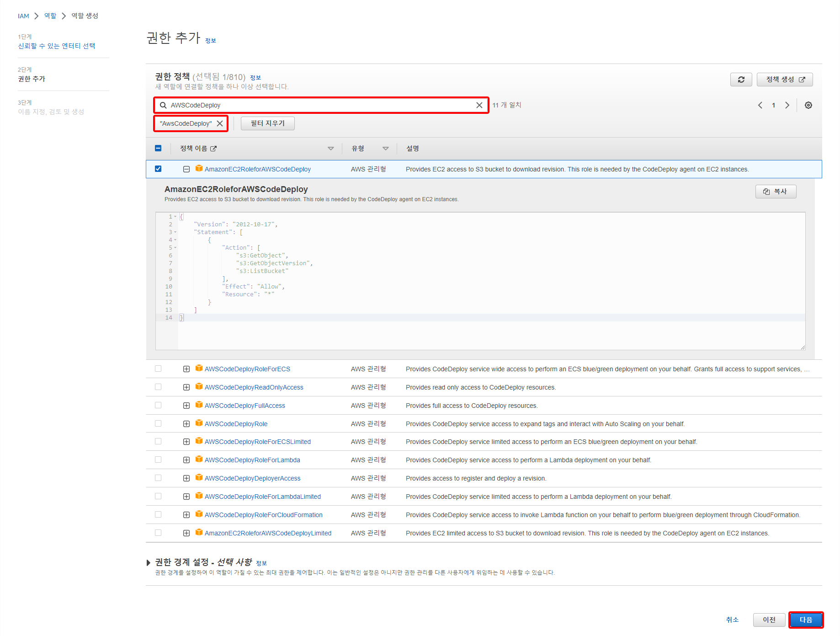Click 정책 생성 button
Screen dimensions: 840x636
point(785,80)
